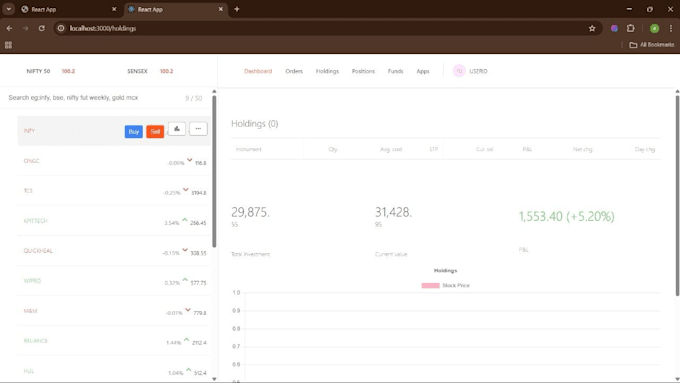The height and width of the screenshot is (383, 680).
Task: Click the Net chg. column header
Action: point(582,149)
